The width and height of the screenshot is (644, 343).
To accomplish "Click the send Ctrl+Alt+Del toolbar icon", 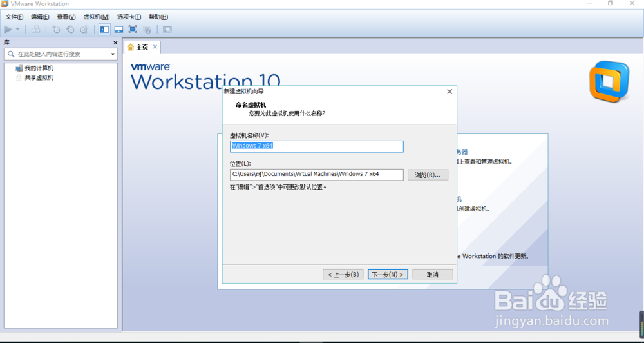I will [x=36, y=29].
